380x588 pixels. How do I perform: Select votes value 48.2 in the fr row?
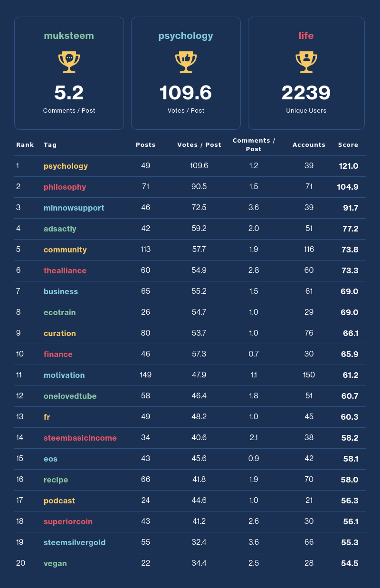[199, 417]
